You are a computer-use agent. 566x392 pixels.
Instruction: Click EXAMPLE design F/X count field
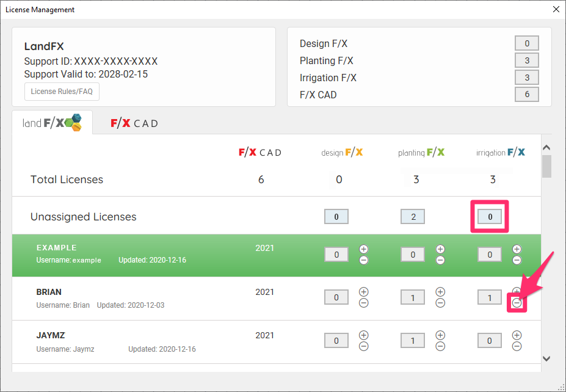click(x=336, y=255)
